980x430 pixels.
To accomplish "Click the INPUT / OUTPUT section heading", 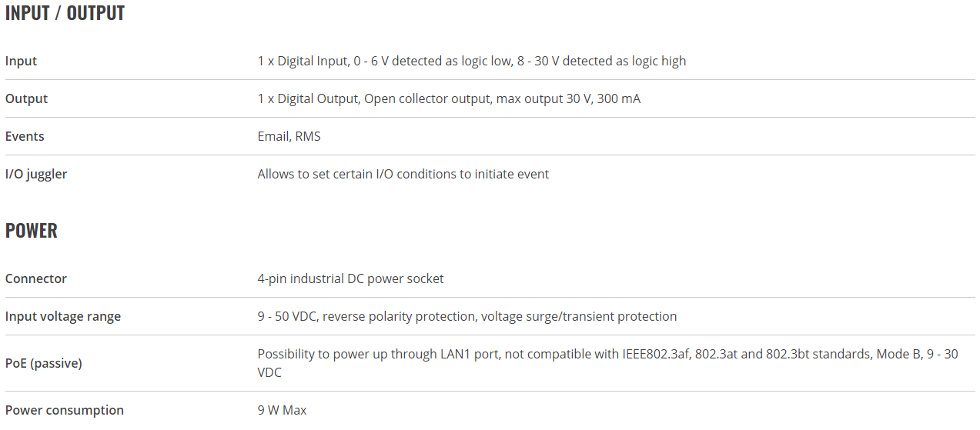I will pyautogui.click(x=65, y=13).
